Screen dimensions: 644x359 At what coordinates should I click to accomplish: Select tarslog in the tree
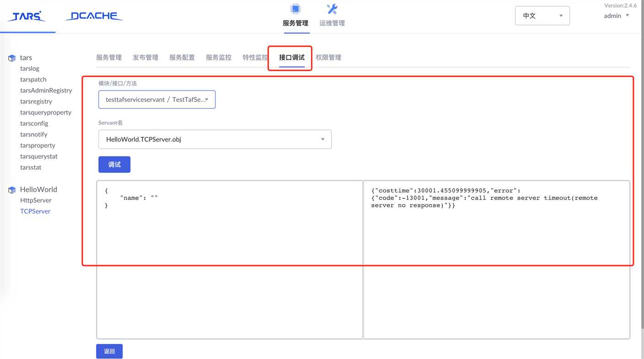coord(30,68)
